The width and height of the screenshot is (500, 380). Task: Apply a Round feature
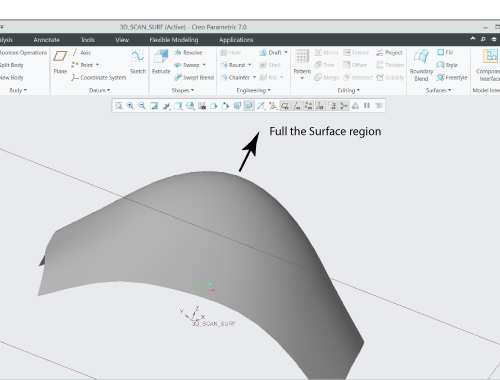pos(233,65)
